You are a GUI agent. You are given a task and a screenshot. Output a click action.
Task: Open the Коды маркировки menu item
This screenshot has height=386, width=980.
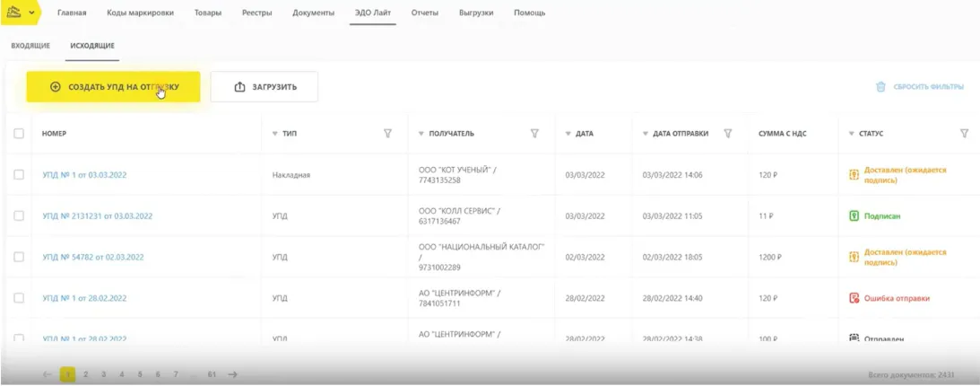pos(140,13)
